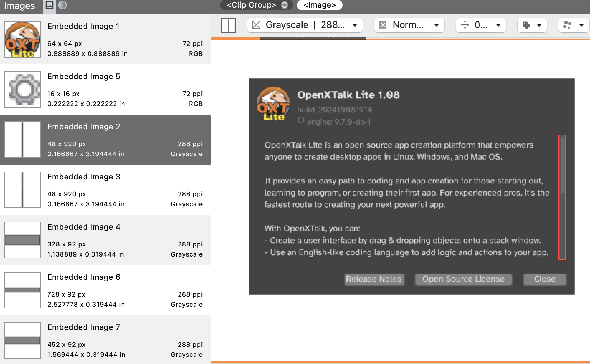This screenshot has height=364, width=590.
Task: Click '0.222222 x 0.222222 in' size text
Action: (x=86, y=104)
